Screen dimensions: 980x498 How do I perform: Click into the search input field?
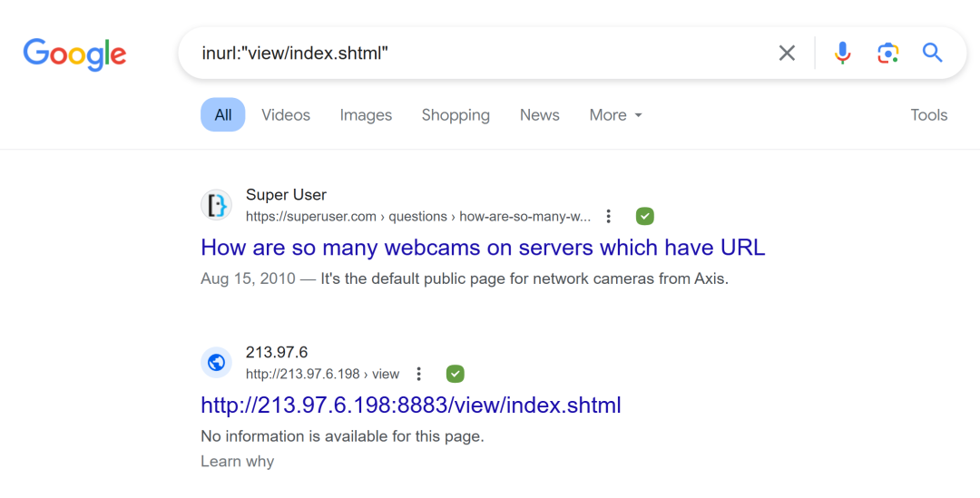(x=481, y=54)
